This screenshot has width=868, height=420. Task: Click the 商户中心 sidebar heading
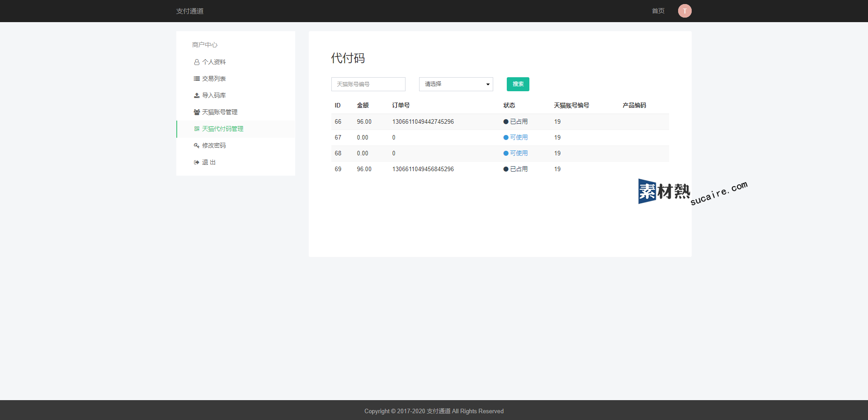coord(205,45)
